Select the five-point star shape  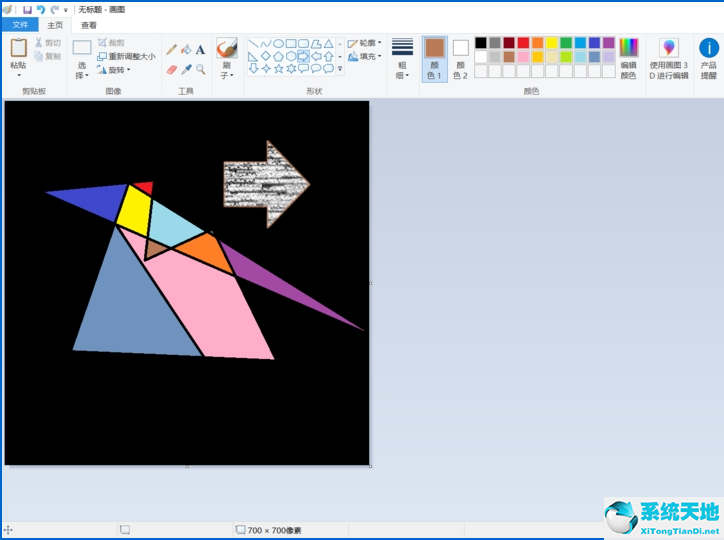[x=278, y=69]
